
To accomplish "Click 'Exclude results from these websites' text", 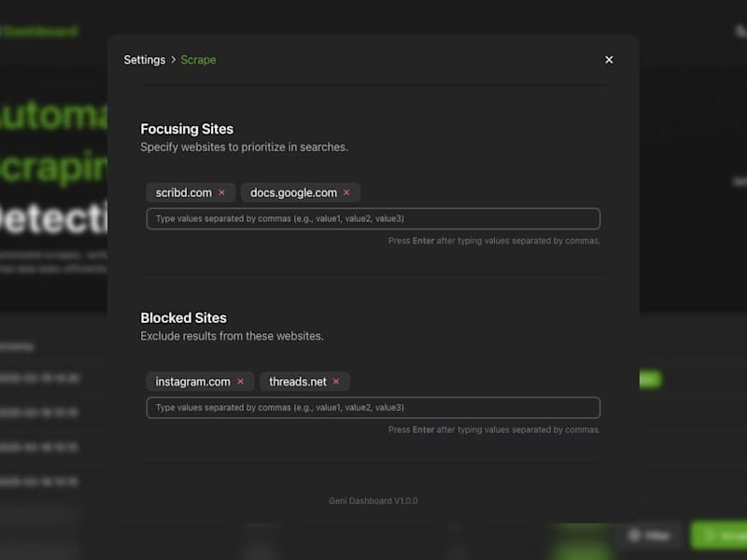I will 232,336.
